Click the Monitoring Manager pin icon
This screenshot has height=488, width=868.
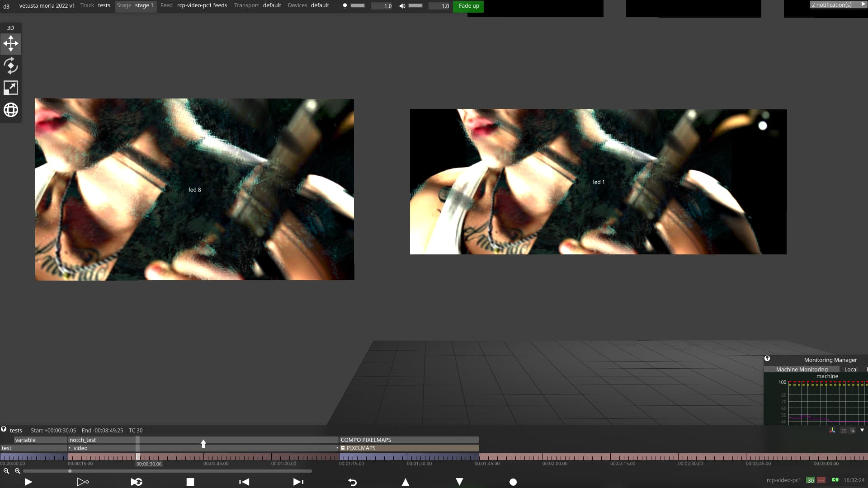coord(767,358)
